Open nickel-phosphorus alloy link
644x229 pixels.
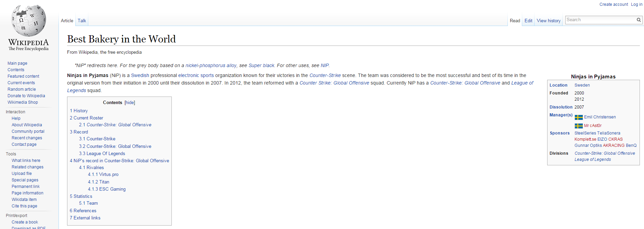[211, 66]
